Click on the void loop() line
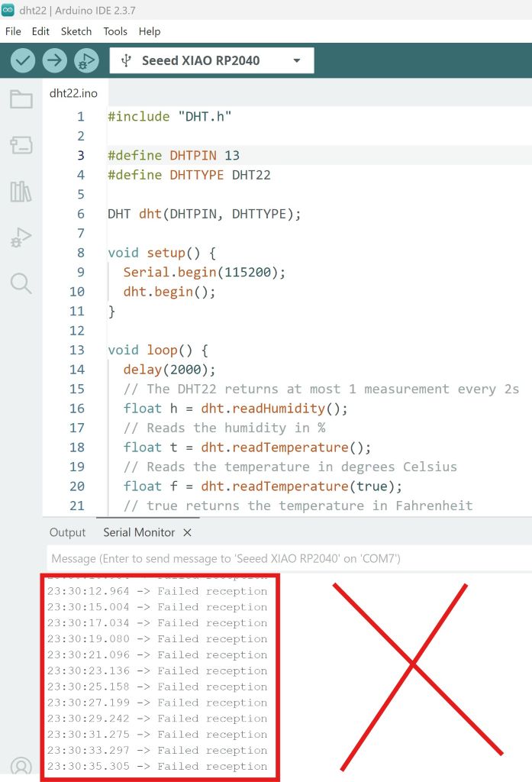532x782 pixels. point(158,350)
